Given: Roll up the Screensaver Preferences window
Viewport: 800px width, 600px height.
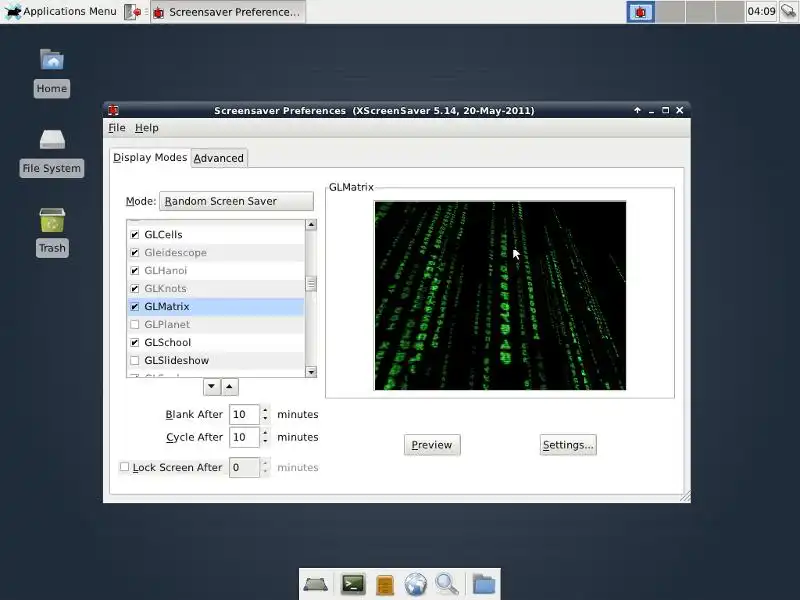Looking at the screenshot, I should (637, 110).
